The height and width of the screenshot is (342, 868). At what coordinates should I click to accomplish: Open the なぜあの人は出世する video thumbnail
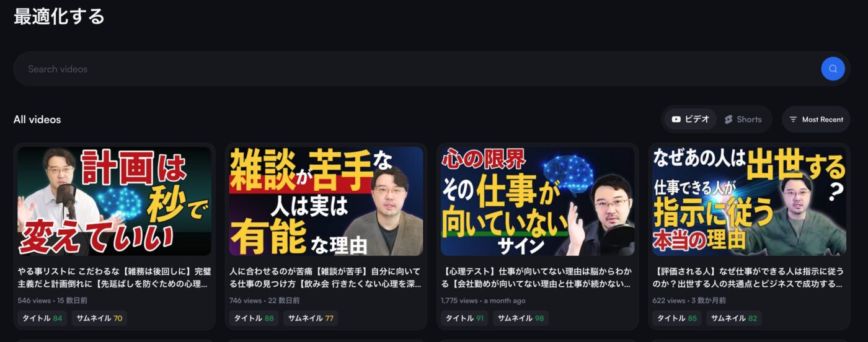749,201
